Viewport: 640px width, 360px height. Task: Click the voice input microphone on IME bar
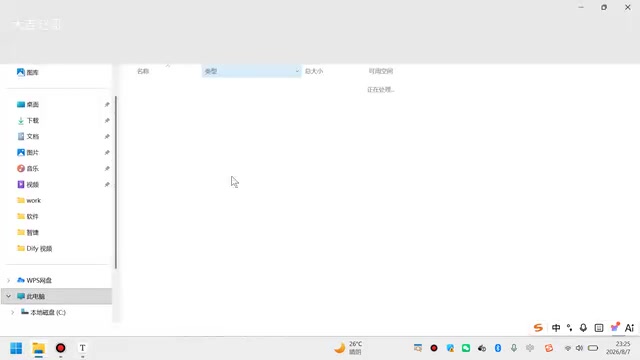click(583, 328)
